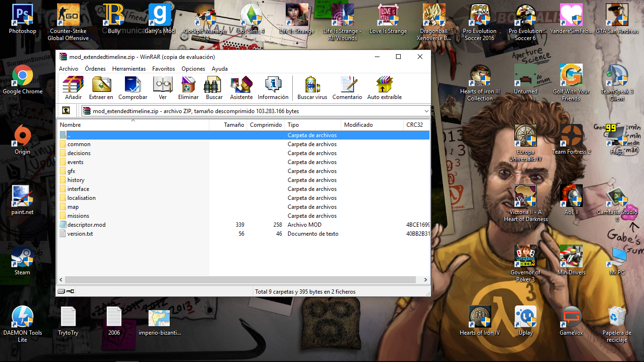The image size is (644, 362).
Task: Expand the archive path dropdown arrow
Action: click(x=426, y=111)
